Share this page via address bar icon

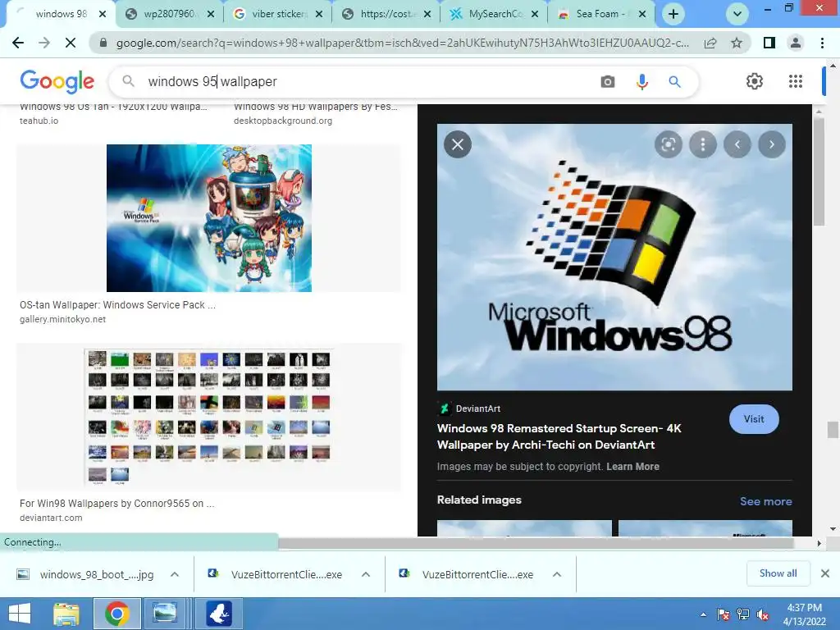point(710,43)
